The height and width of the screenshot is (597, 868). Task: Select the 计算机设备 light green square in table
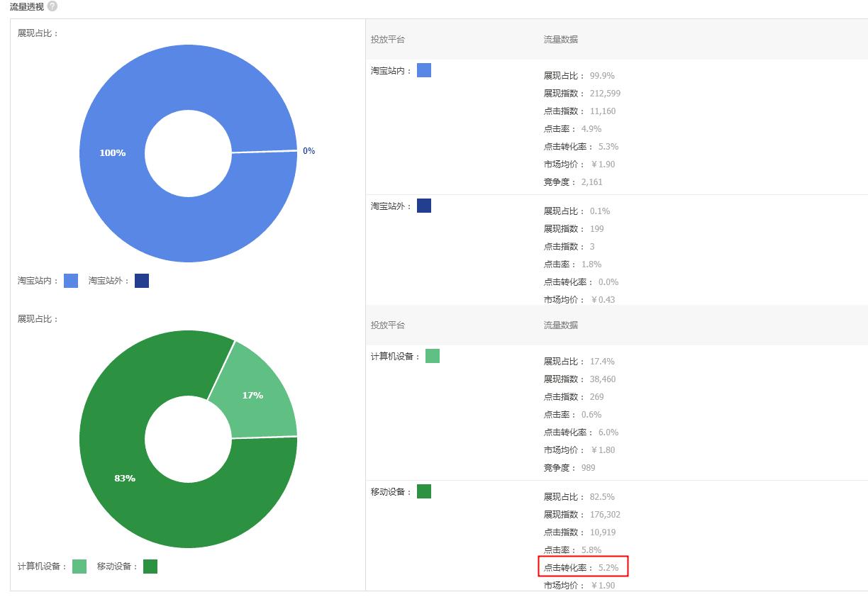pos(433,356)
